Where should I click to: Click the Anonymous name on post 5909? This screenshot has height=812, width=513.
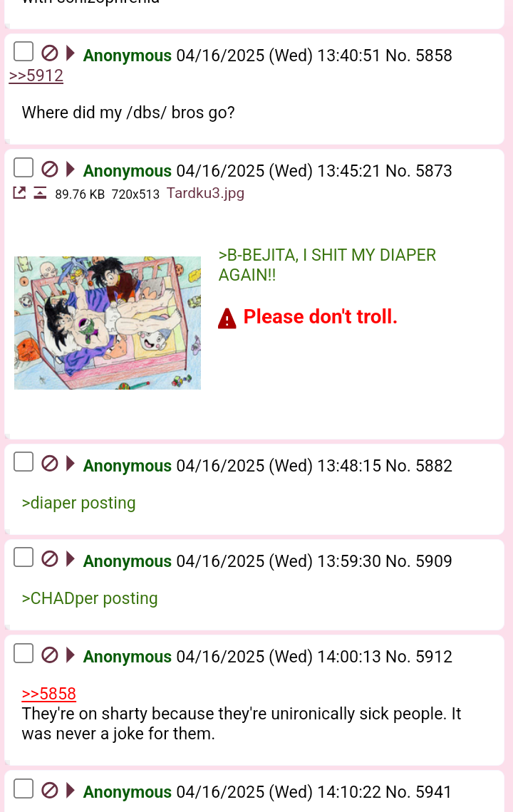click(x=128, y=561)
